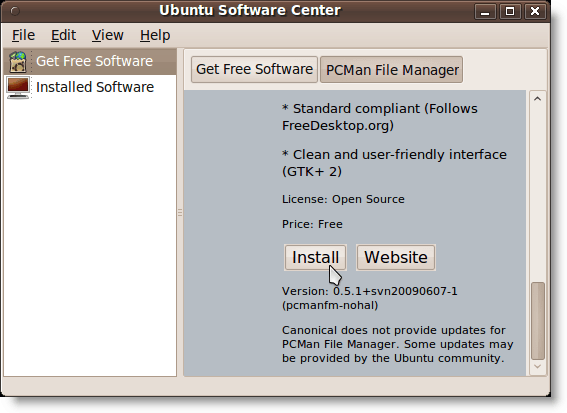The image size is (567, 413).
Task: Close the Ubuntu Software Center window
Action: 535,12
